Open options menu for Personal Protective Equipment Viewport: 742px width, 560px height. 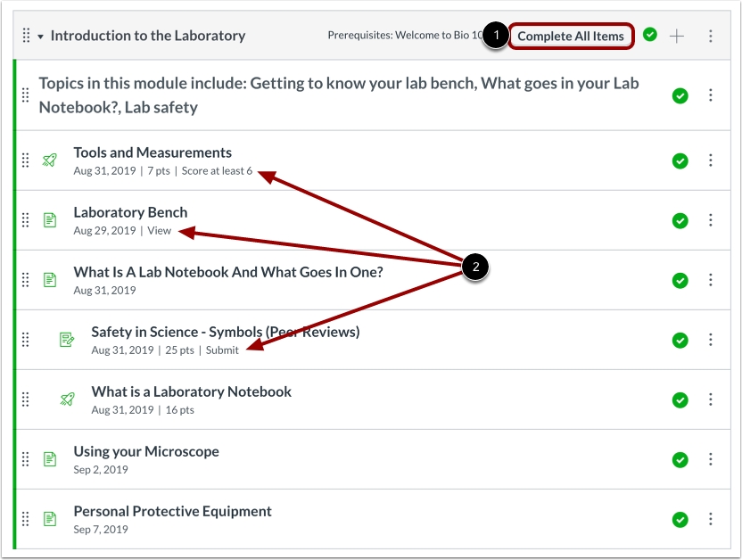click(711, 519)
